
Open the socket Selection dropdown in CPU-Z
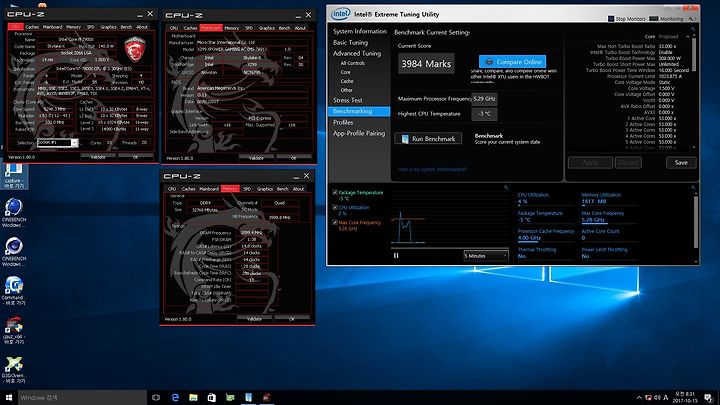pos(57,143)
